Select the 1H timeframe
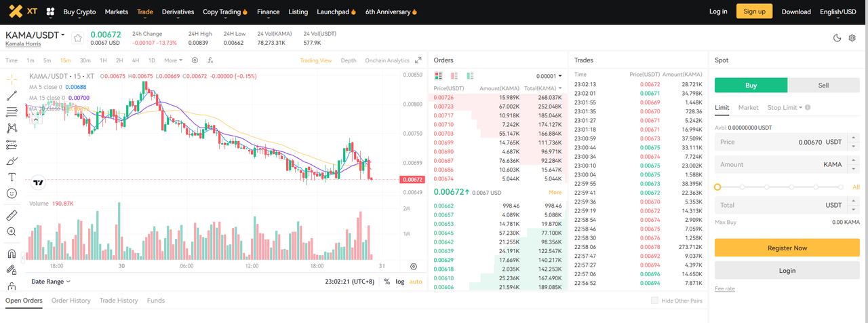The image size is (868, 323). 103,60
